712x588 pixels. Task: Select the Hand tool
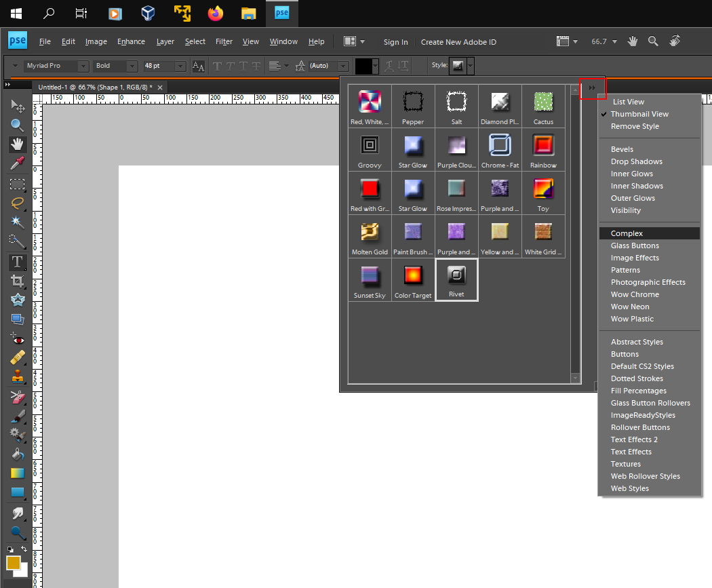17,144
